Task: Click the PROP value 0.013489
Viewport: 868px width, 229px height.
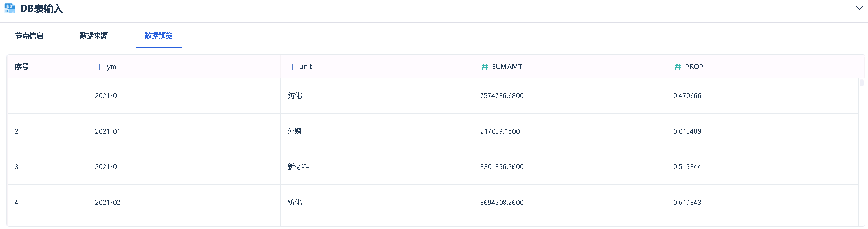Action: pos(687,131)
